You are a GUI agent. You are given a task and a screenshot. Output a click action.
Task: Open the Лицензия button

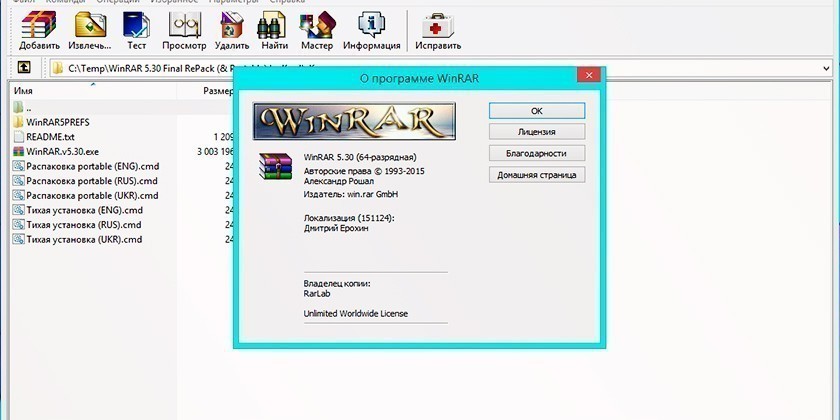pos(537,132)
